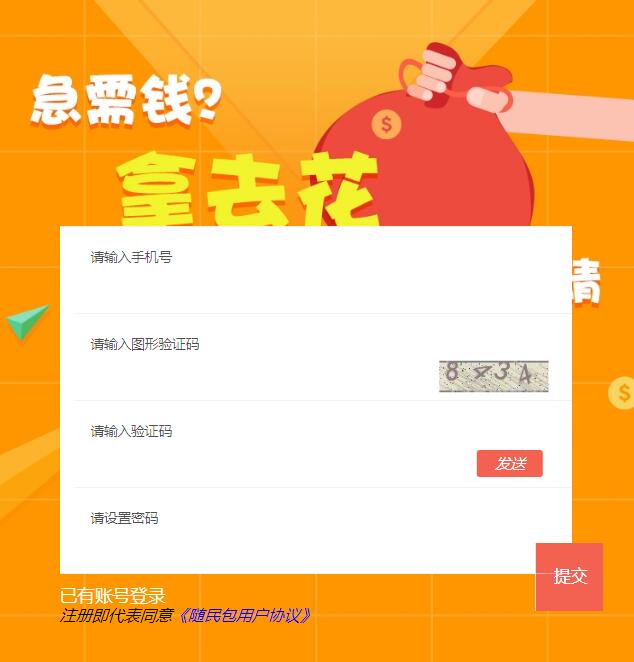634x662 pixels.
Task: Click the 注册即代表同意 notice text
Action: (x=117, y=616)
